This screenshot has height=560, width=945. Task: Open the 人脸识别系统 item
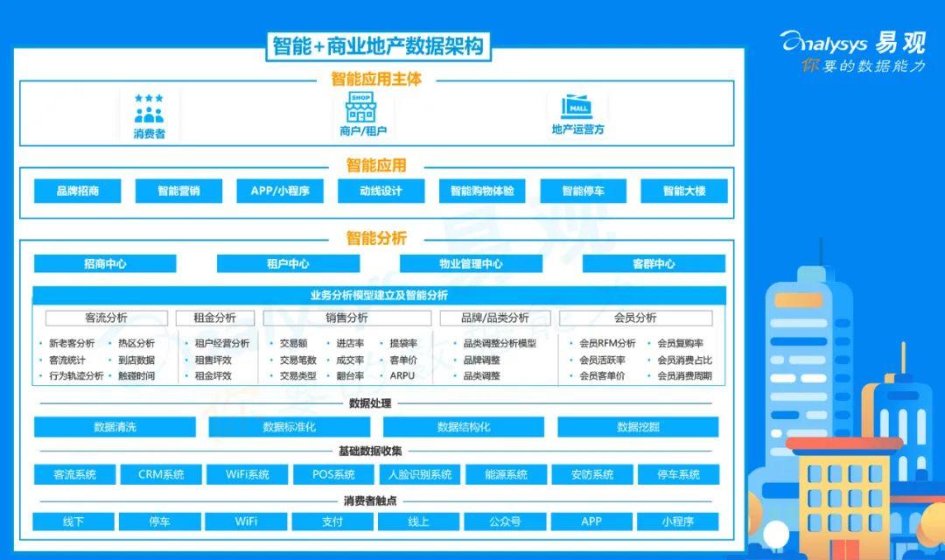422,474
